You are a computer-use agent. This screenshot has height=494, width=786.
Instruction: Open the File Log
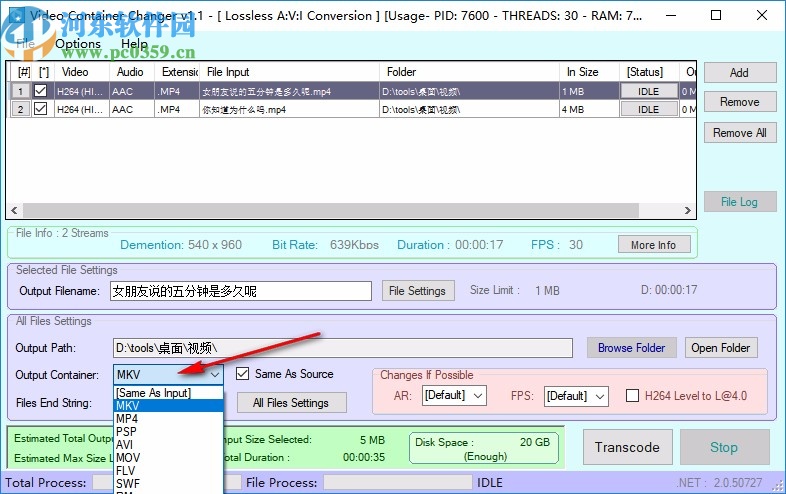click(x=740, y=202)
